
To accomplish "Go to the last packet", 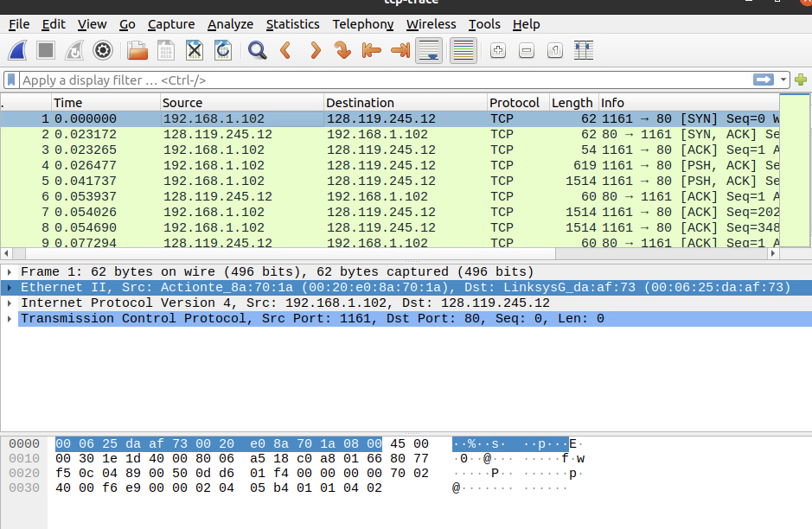I will 400,50.
